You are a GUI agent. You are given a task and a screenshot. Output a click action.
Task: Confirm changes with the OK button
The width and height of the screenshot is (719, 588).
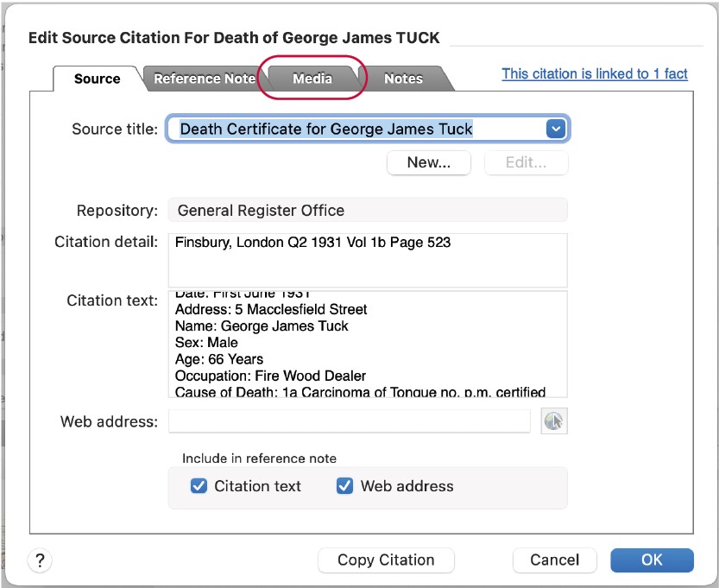[x=652, y=560]
